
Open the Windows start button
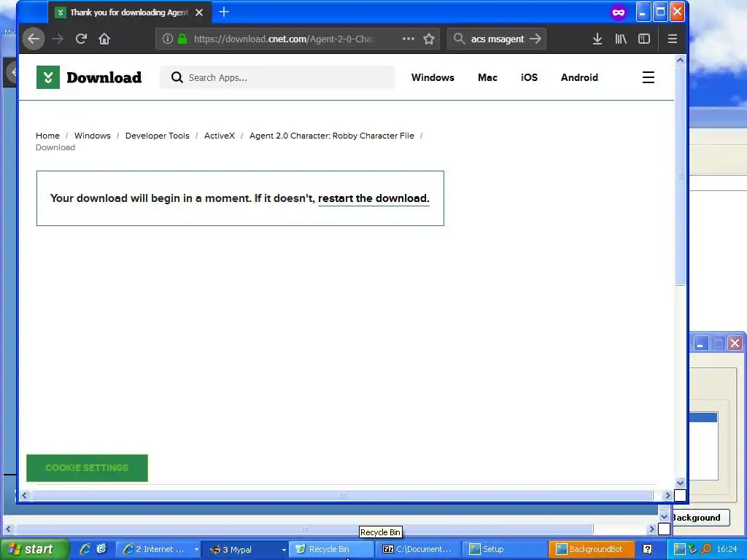click(x=34, y=549)
